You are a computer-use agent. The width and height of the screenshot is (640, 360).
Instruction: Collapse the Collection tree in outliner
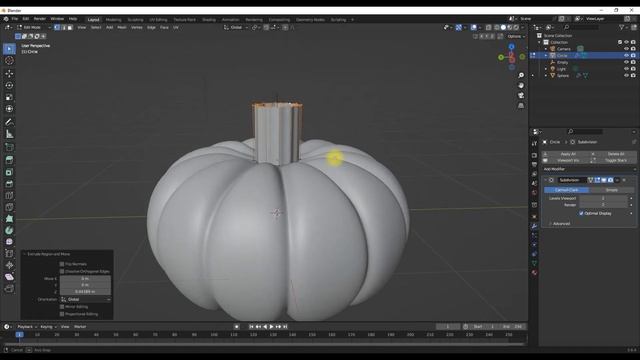[539, 42]
